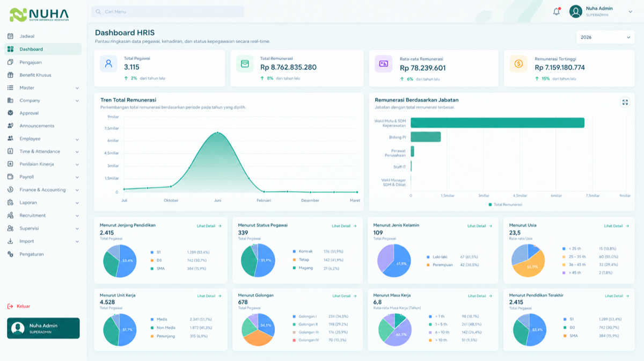The height and width of the screenshot is (361, 644).
Task: Click the Laki-laki legend color swatch
Action: click(x=428, y=257)
